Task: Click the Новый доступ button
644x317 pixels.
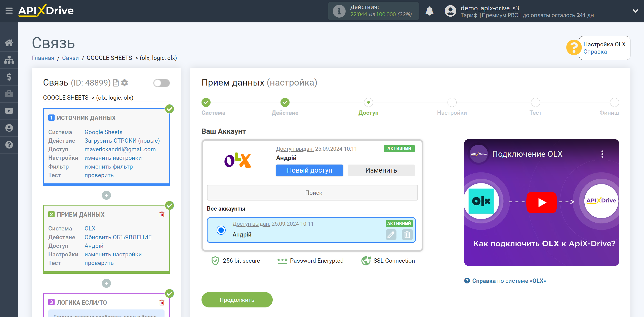Action: pyautogui.click(x=309, y=170)
